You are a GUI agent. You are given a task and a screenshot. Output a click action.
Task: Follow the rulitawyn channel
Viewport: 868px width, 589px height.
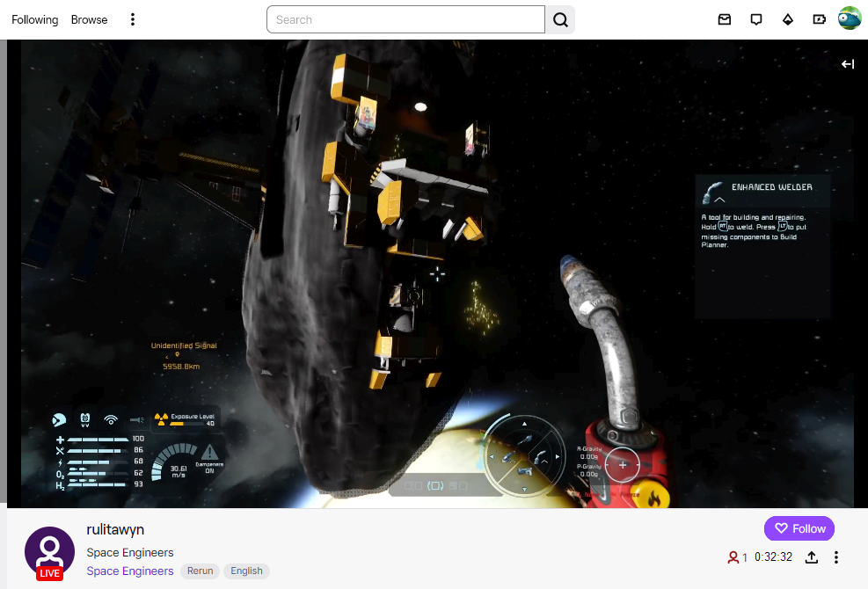(799, 528)
